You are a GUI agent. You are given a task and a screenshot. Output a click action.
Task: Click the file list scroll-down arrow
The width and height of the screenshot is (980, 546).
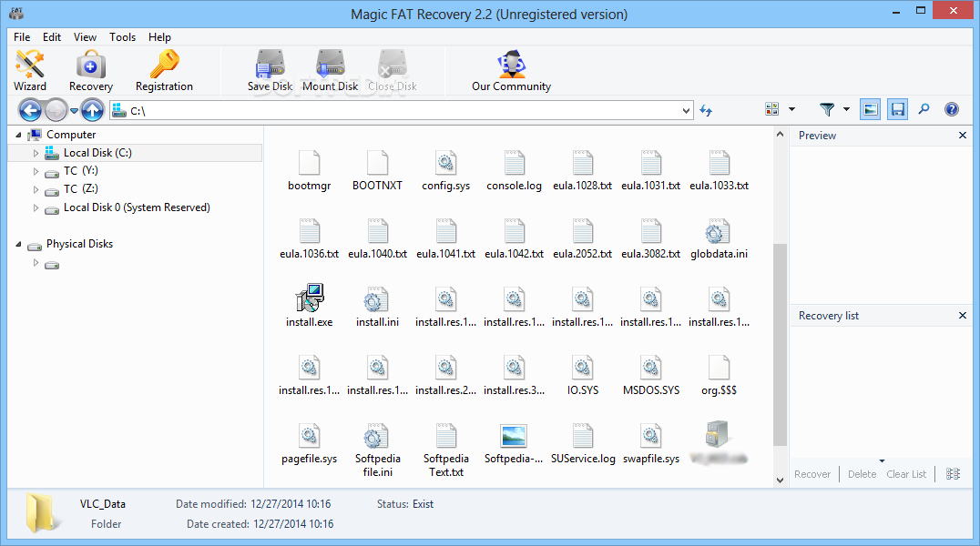pos(780,480)
